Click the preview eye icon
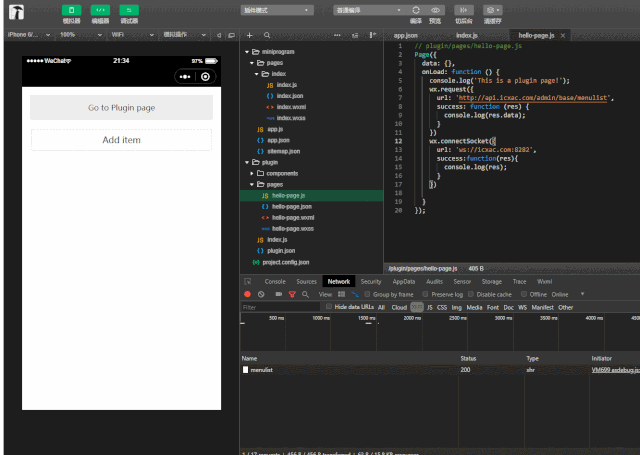640x455 pixels. click(435, 10)
